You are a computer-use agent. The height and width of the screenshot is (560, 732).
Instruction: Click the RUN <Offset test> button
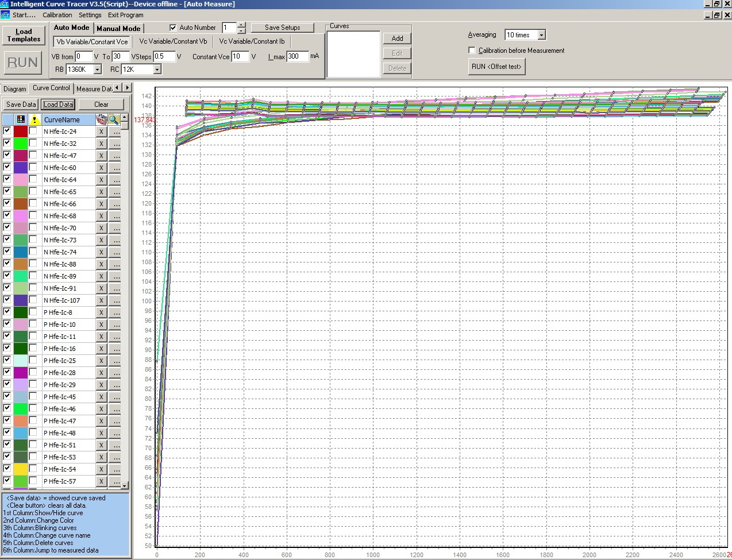coord(496,67)
